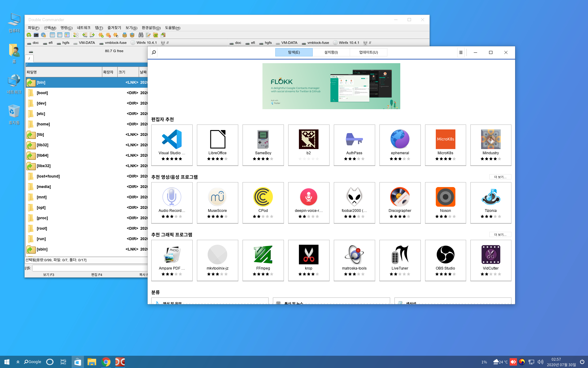Open the gear options icon in Double Commander toolbar
Screen dimensions: 588x368
pos(43,35)
